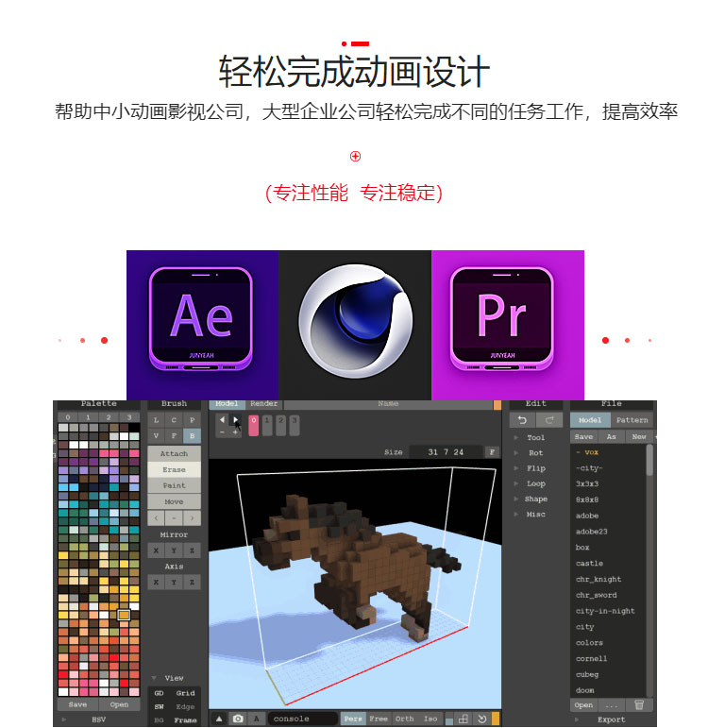
Task: Select pink animation frame 0
Action: 254,425
